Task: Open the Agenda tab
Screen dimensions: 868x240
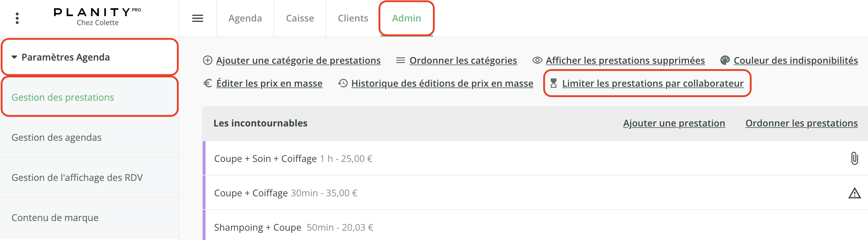Action: click(x=245, y=18)
